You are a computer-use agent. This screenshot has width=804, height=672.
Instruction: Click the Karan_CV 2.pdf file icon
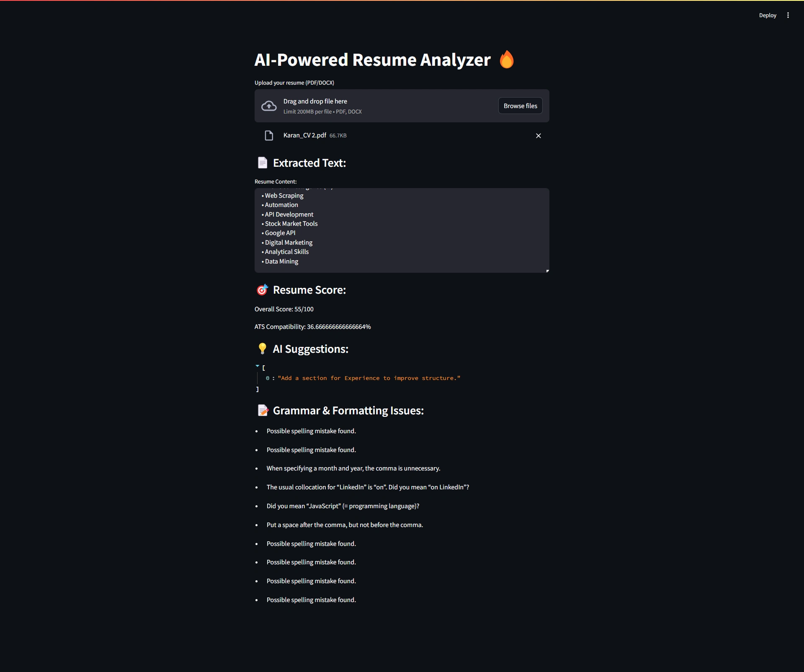click(269, 136)
